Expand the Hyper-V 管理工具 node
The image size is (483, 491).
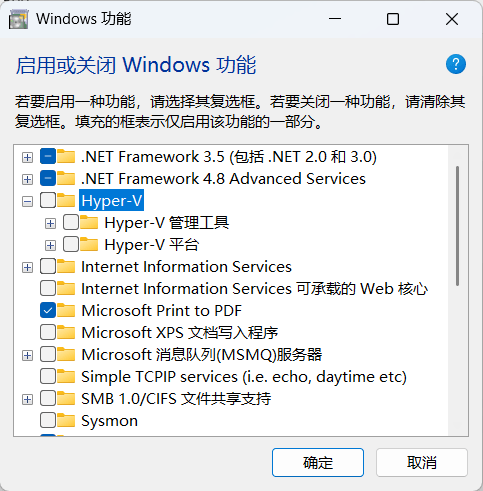50,223
